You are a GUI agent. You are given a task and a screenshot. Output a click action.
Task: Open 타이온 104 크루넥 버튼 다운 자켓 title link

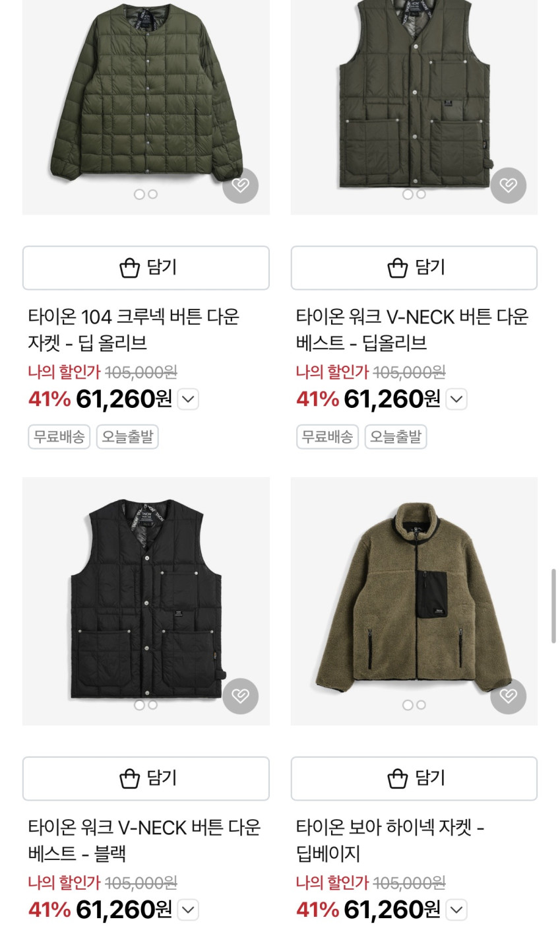[x=133, y=329]
